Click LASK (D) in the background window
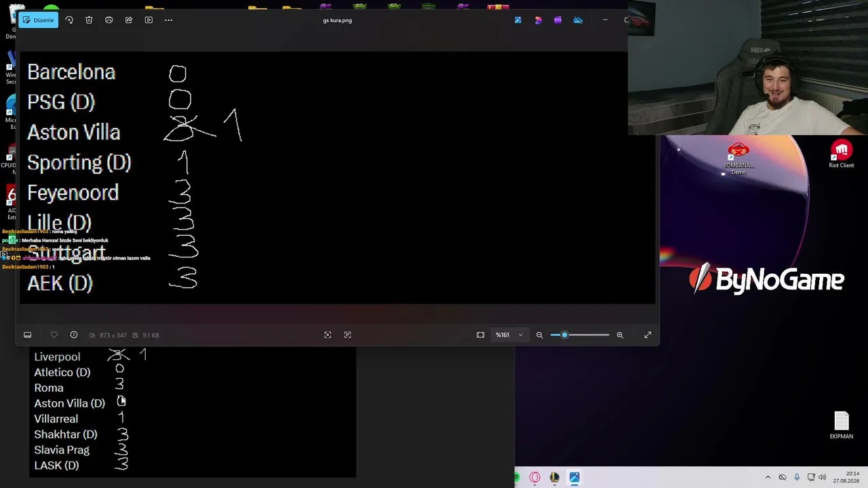This screenshot has height=488, width=868. (57, 466)
